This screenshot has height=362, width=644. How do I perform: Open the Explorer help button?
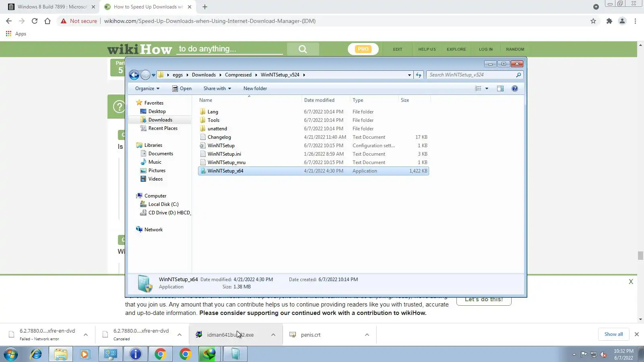[x=514, y=88]
